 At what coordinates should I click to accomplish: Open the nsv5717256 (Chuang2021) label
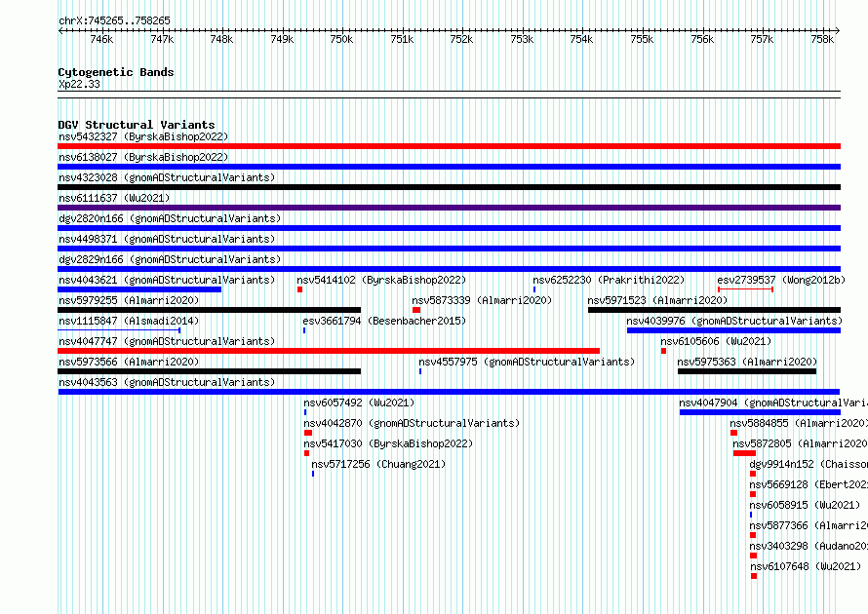pos(378,464)
